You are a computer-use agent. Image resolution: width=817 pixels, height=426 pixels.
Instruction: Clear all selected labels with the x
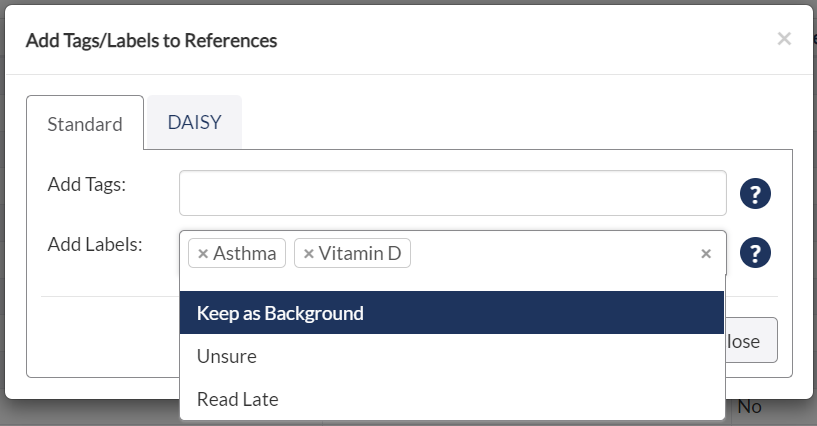[706, 254]
